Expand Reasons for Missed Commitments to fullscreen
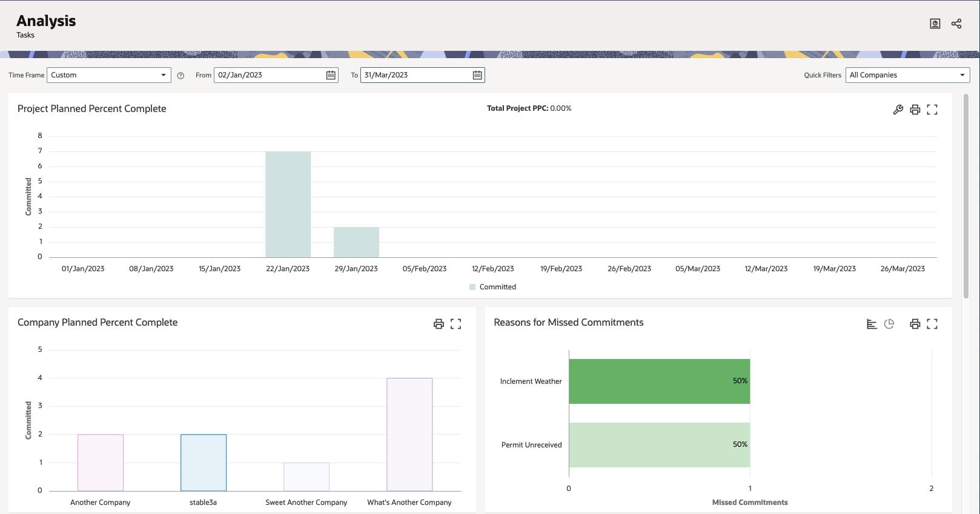Screen dimensions: 980x514 point(932,324)
